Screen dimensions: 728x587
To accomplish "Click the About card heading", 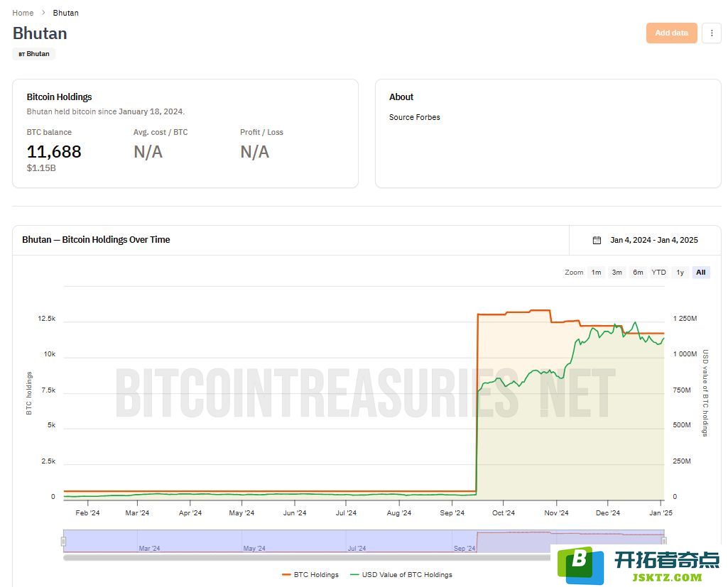I will click(x=401, y=97).
